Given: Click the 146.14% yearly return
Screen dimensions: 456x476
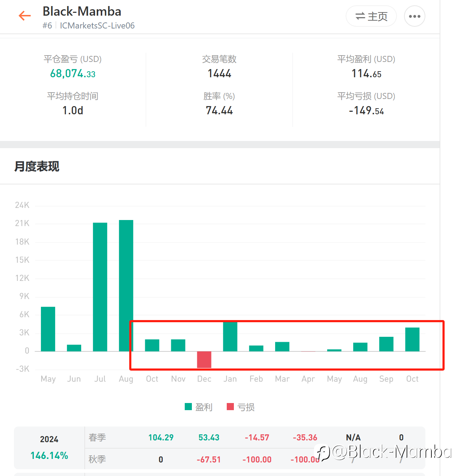Looking at the screenshot, I should pyautogui.click(x=49, y=456).
